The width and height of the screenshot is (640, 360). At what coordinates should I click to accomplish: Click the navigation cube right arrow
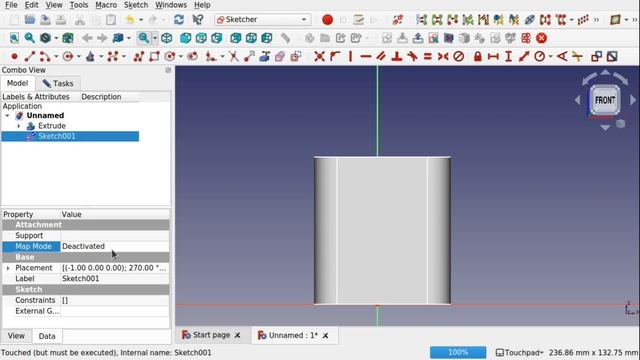[633, 100]
